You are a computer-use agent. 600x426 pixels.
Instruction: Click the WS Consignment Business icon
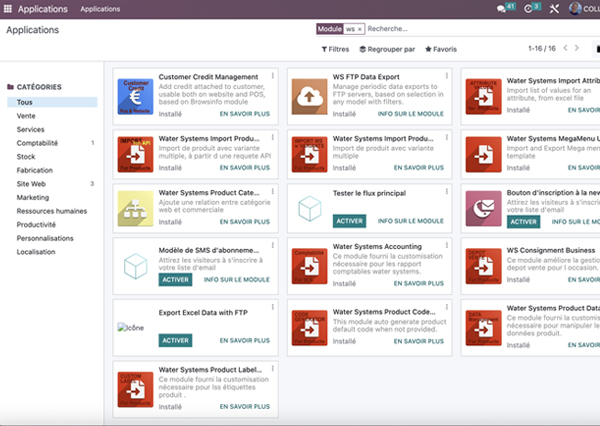[x=484, y=266]
